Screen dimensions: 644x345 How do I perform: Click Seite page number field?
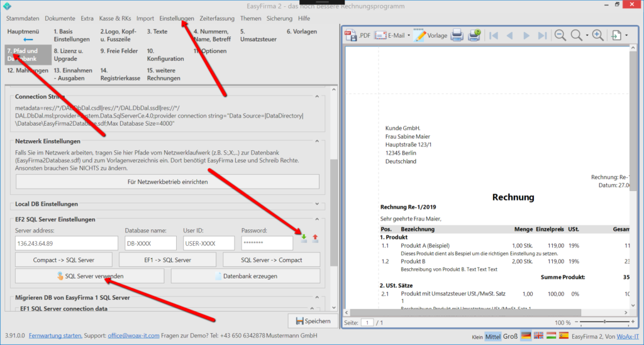367,322
